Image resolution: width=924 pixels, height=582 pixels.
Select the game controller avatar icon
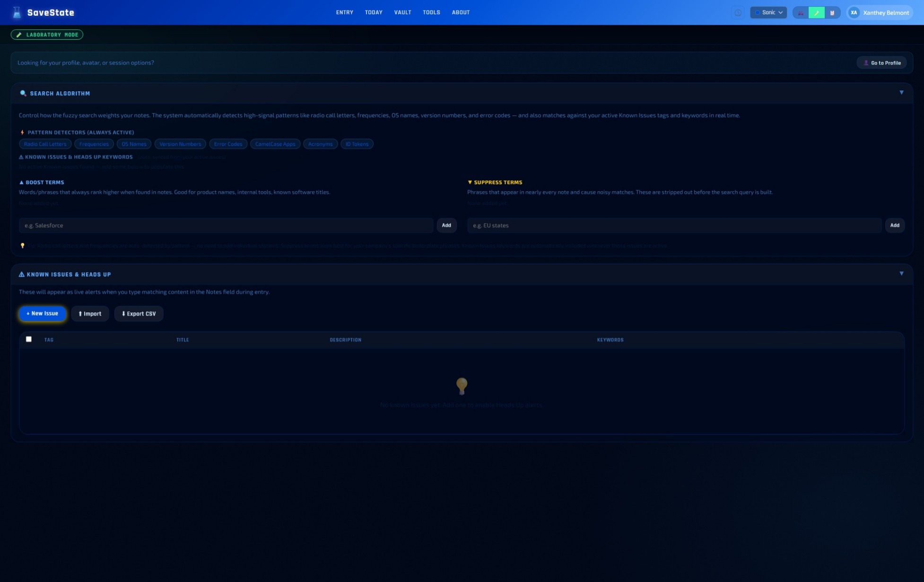tap(801, 12)
